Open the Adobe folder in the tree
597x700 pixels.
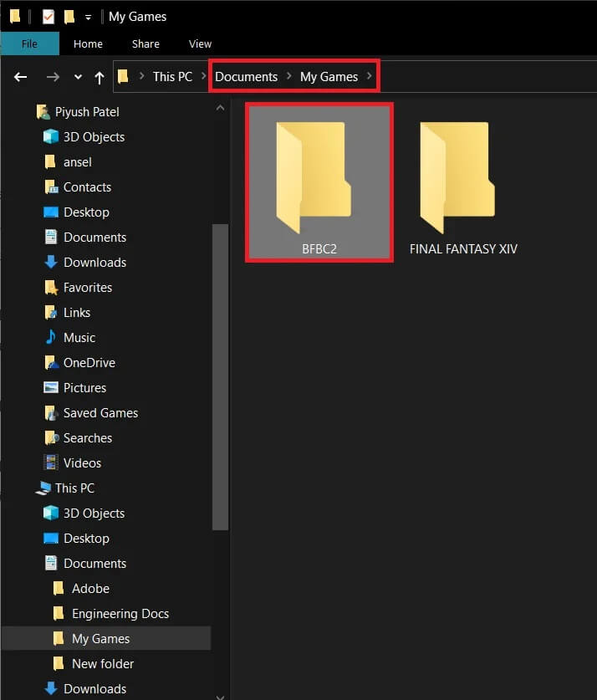pos(90,589)
